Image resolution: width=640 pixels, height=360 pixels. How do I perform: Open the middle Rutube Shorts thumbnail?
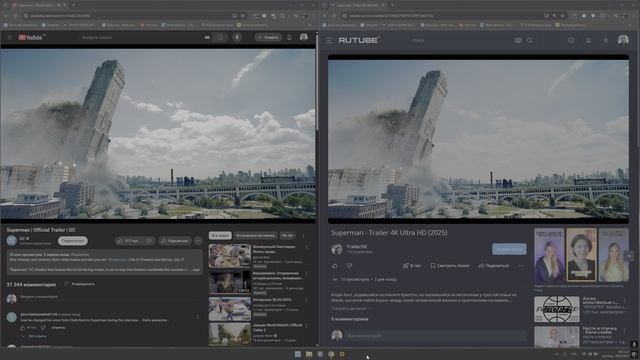tap(582, 255)
